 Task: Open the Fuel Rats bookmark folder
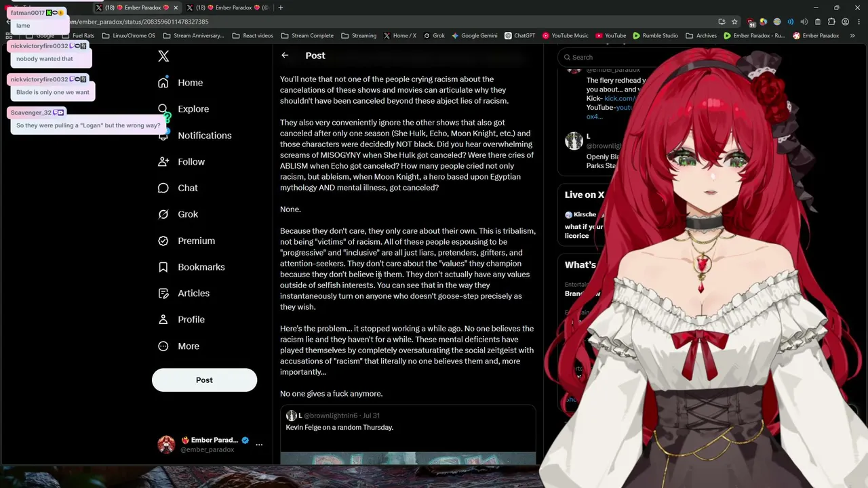[x=78, y=35]
